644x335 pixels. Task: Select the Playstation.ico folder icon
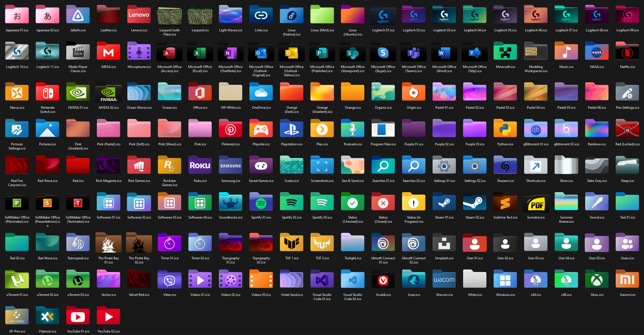[291, 129]
